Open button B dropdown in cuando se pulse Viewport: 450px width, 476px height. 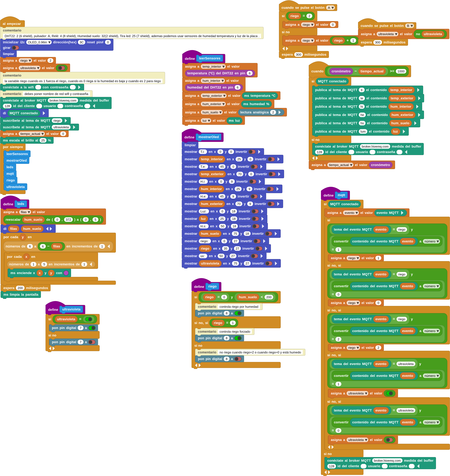point(410,26)
